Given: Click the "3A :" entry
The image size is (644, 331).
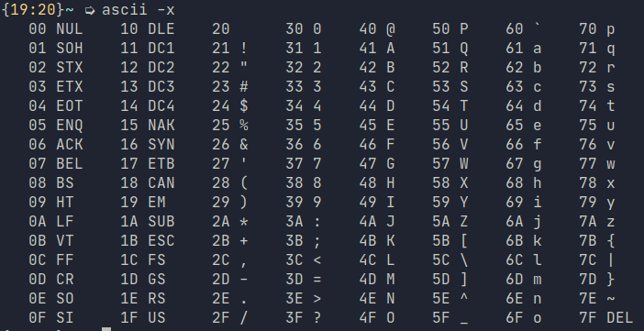Looking at the screenshot, I should point(304,221).
